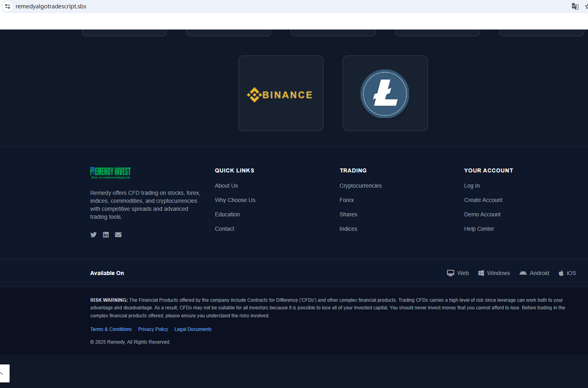
Task: Click the 2025 Remedy copyright notice
Action: click(130, 342)
